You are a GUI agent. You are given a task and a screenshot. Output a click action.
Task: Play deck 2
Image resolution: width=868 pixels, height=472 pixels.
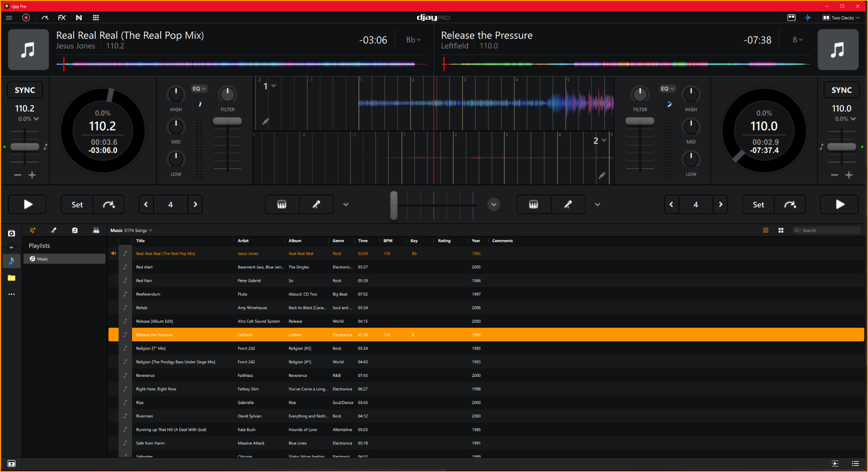(x=840, y=204)
